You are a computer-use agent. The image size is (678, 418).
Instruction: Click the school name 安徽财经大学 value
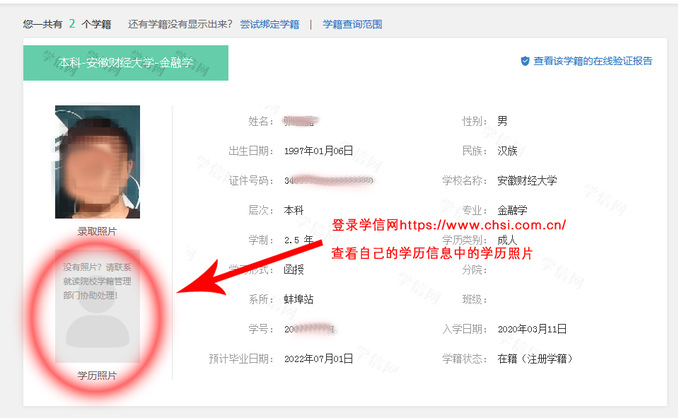527,181
